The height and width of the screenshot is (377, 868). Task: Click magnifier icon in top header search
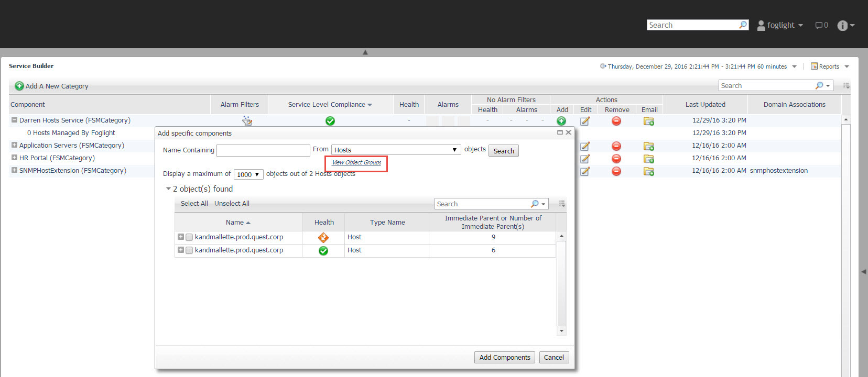[x=743, y=25]
